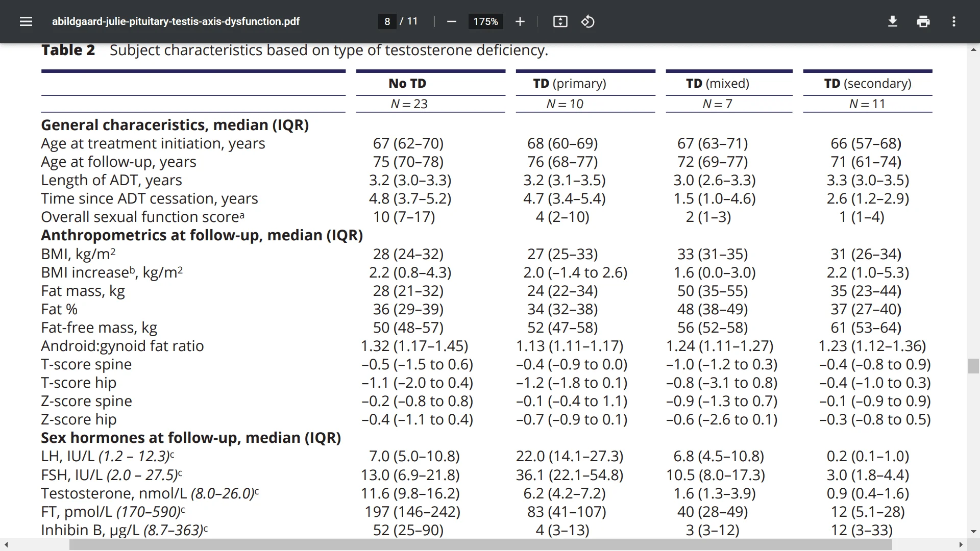
Task: Click the scroll up arrow
Action: pyautogui.click(x=973, y=50)
